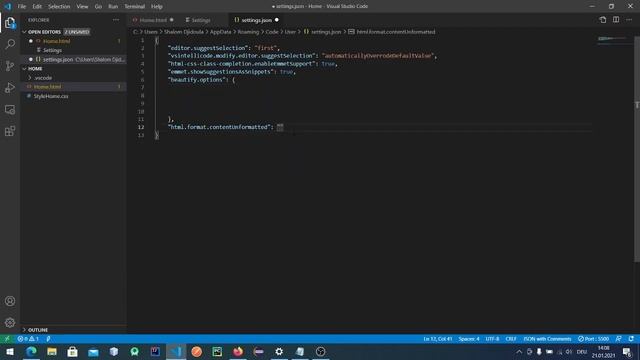Open the Search view in activity bar

pyautogui.click(x=10, y=44)
